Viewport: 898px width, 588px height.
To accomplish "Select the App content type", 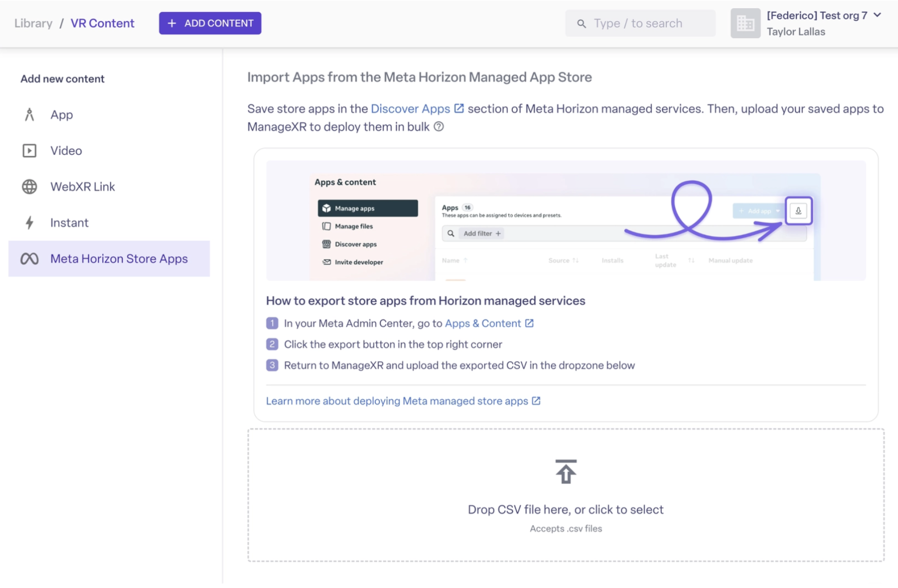I will tap(109, 114).
